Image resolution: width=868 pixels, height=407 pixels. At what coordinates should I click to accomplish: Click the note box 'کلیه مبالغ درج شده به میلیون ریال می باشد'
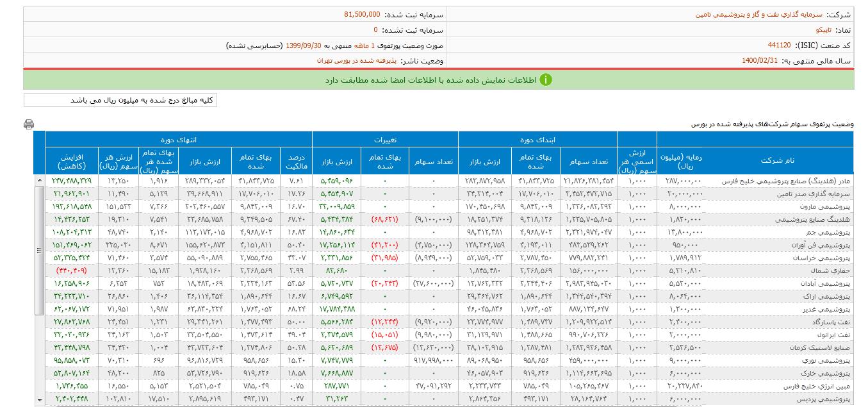click(x=120, y=101)
